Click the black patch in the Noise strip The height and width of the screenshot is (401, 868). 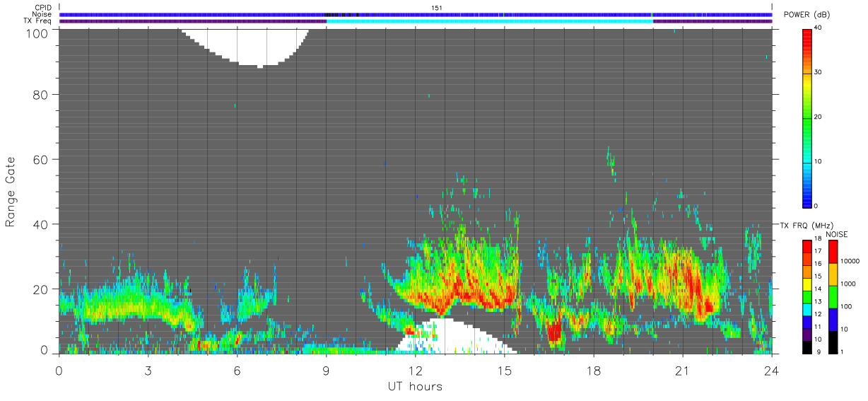[x=341, y=14]
